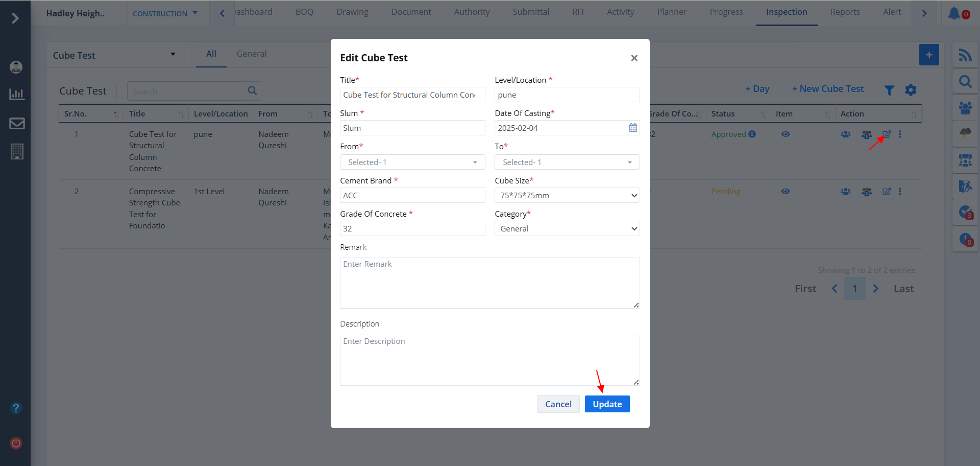Image resolution: width=980 pixels, height=466 pixels.
Task: Toggle eye icon for Approved cube test item
Action: 786,134
